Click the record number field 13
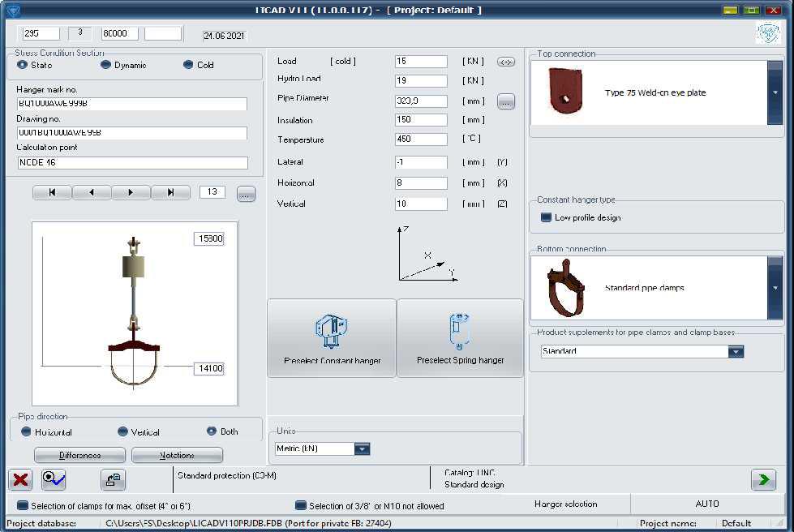794x532 pixels. click(x=212, y=192)
